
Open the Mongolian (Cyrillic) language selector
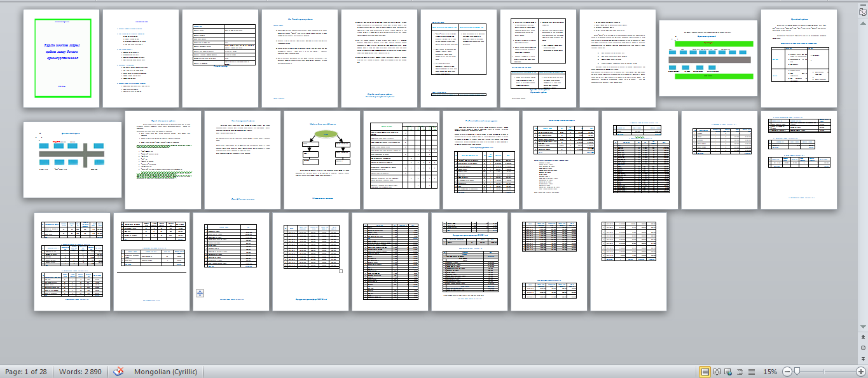coord(165,372)
